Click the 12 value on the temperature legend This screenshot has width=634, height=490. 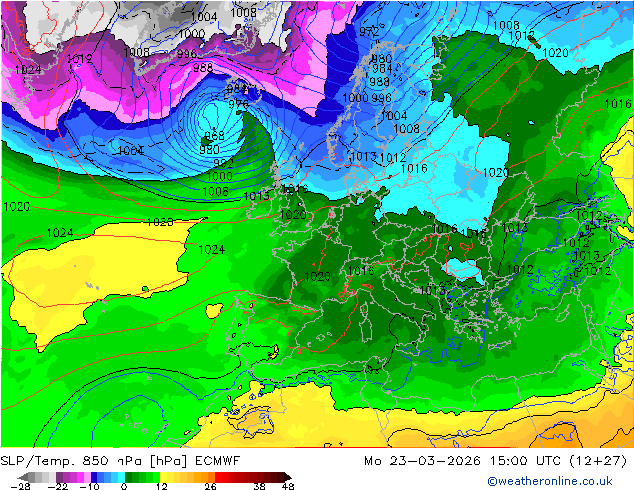(162, 486)
